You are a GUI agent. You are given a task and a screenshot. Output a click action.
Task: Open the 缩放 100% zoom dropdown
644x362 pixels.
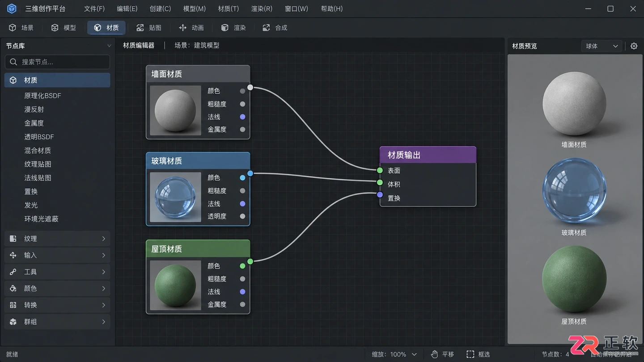click(394, 354)
